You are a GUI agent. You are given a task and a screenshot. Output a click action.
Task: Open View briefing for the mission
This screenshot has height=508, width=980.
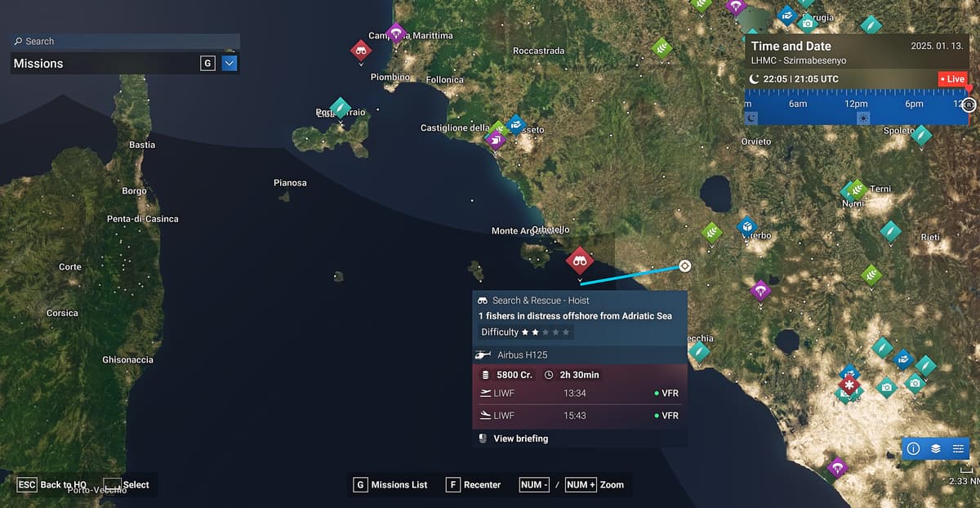click(520, 439)
